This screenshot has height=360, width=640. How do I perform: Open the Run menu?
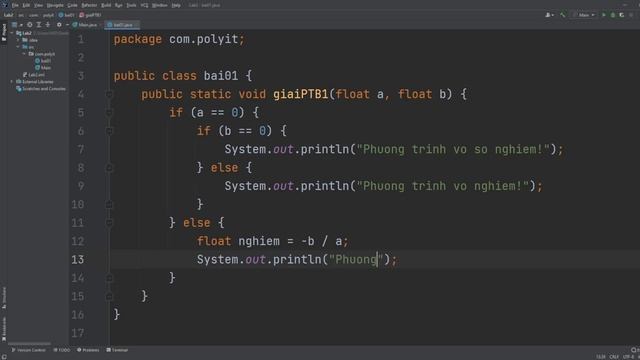pyautogui.click(x=119, y=5)
